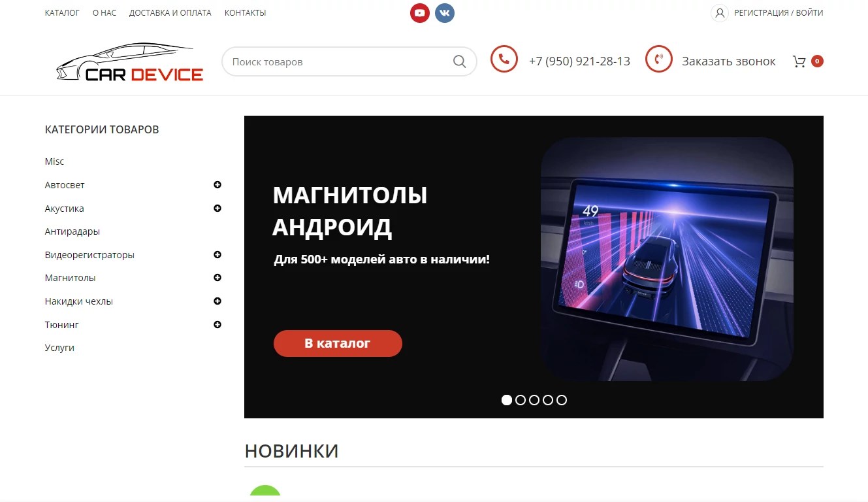The height and width of the screenshot is (502, 868).
Task: Click the tablet image in the banner
Action: tap(667, 259)
